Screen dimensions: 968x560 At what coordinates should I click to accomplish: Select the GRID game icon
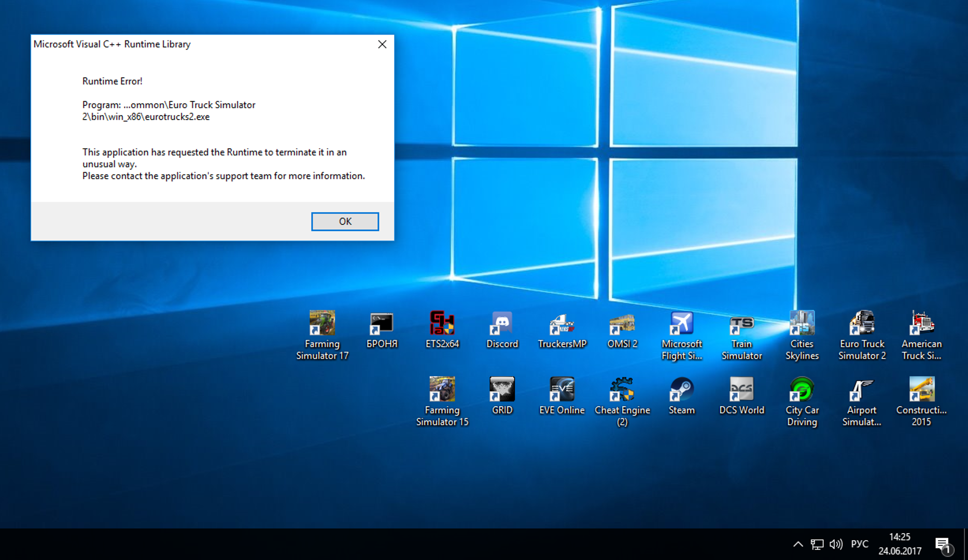tap(502, 396)
